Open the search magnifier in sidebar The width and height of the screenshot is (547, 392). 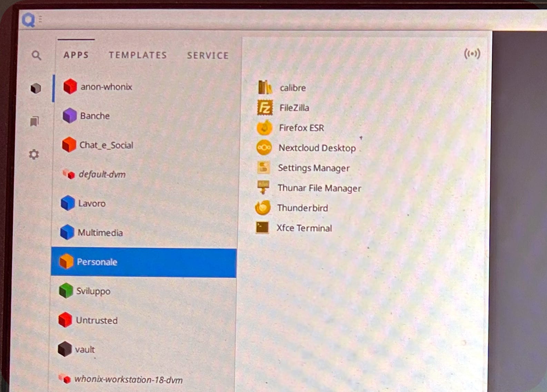coord(36,55)
